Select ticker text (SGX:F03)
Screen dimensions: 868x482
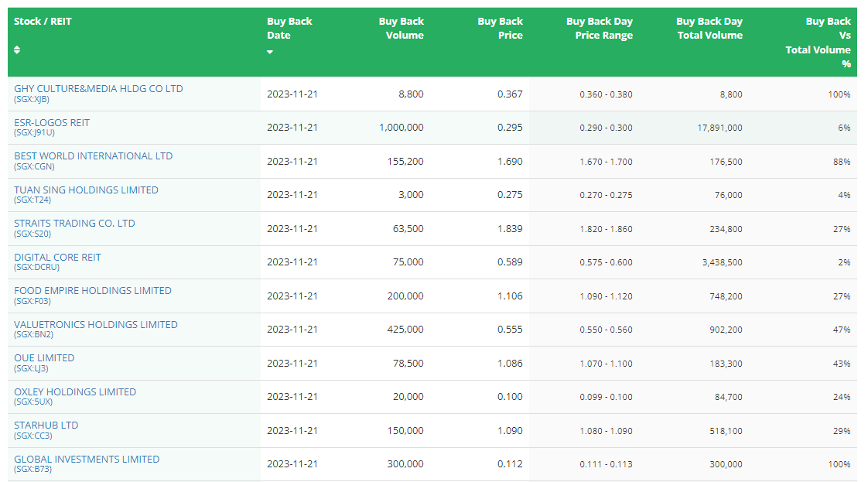(x=32, y=301)
